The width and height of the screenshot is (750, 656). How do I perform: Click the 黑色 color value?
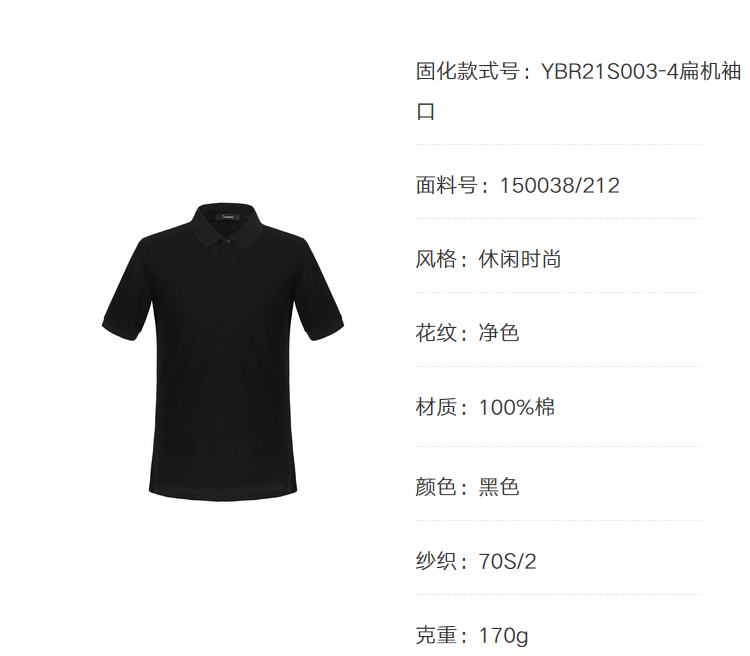coord(499,487)
